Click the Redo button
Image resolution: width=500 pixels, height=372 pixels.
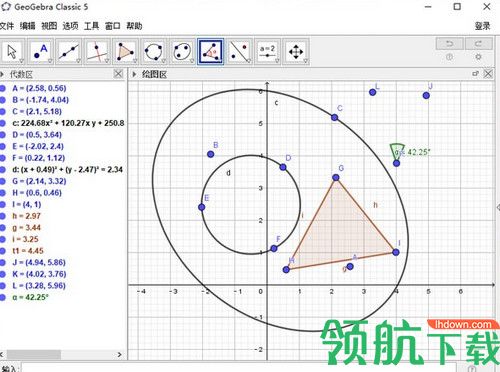(x=478, y=44)
